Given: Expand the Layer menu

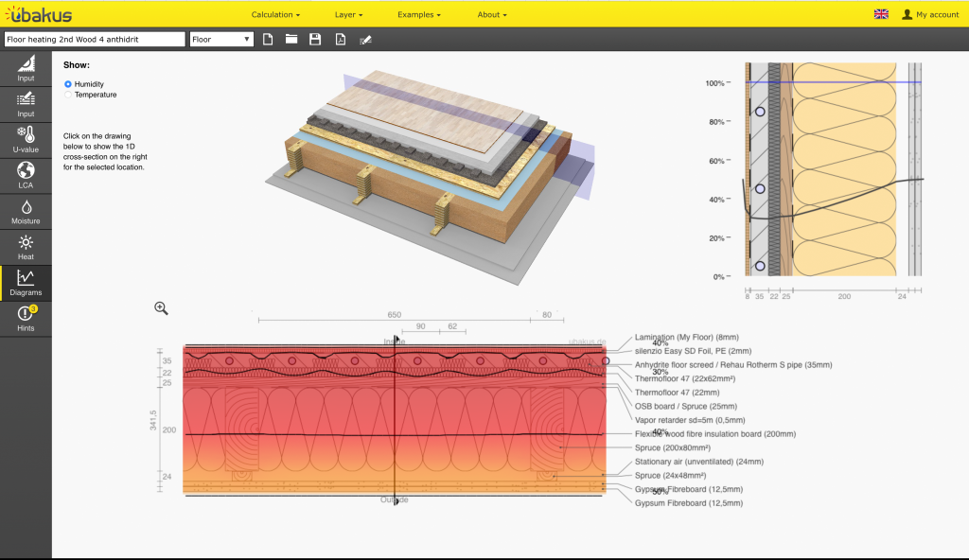Looking at the screenshot, I should pyautogui.click(x=348, y=15).
